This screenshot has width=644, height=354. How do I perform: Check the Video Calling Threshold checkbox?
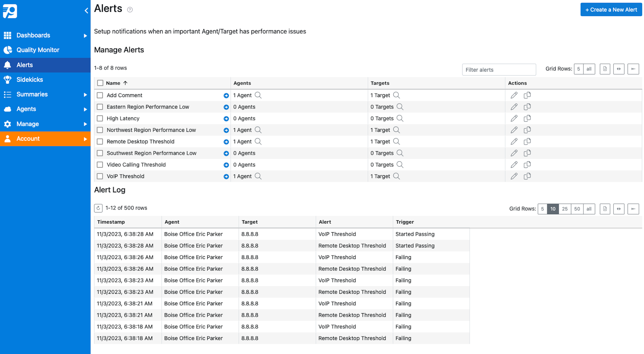pos(100,165)
